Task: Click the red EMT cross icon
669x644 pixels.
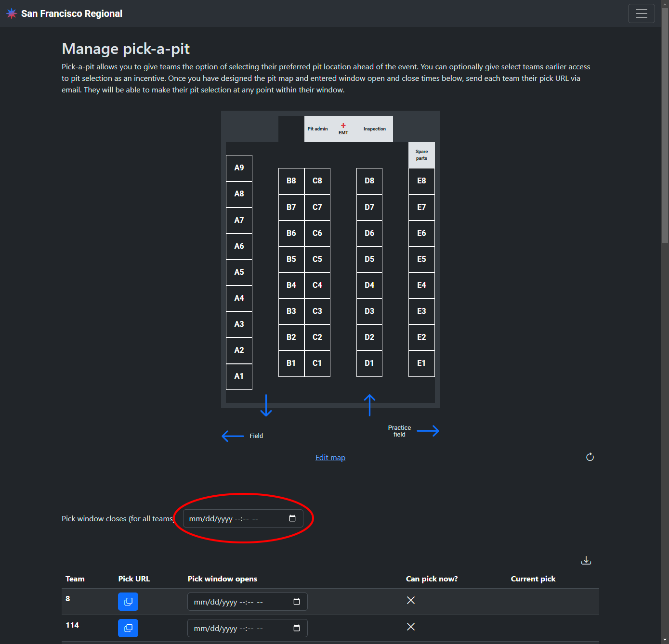Action: [343, 126]
